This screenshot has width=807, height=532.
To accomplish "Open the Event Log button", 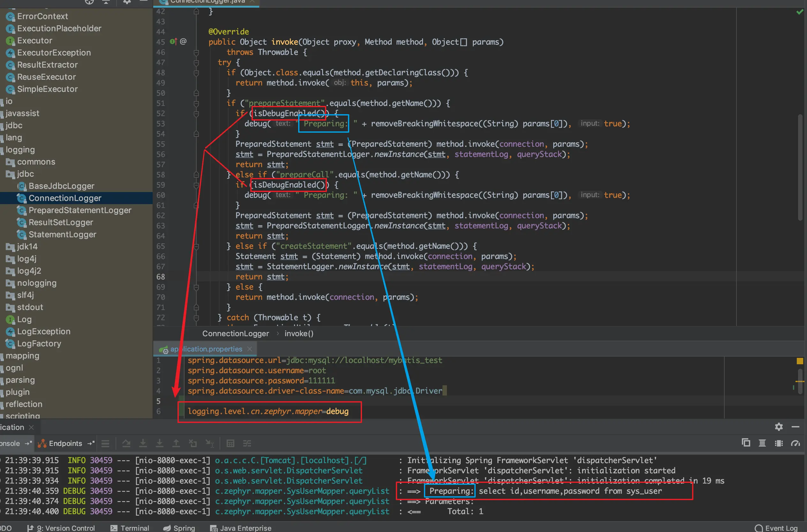I will click(x=777, y=528).
